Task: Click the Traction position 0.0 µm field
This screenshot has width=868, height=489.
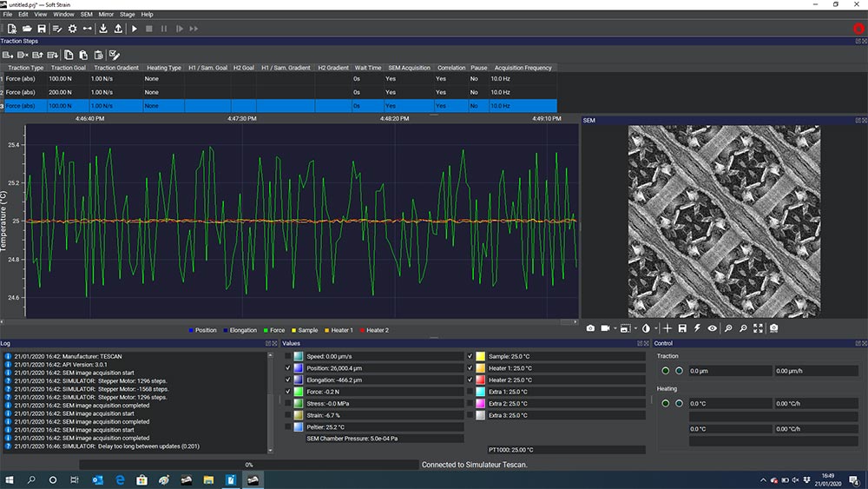Action: [730, 371]
